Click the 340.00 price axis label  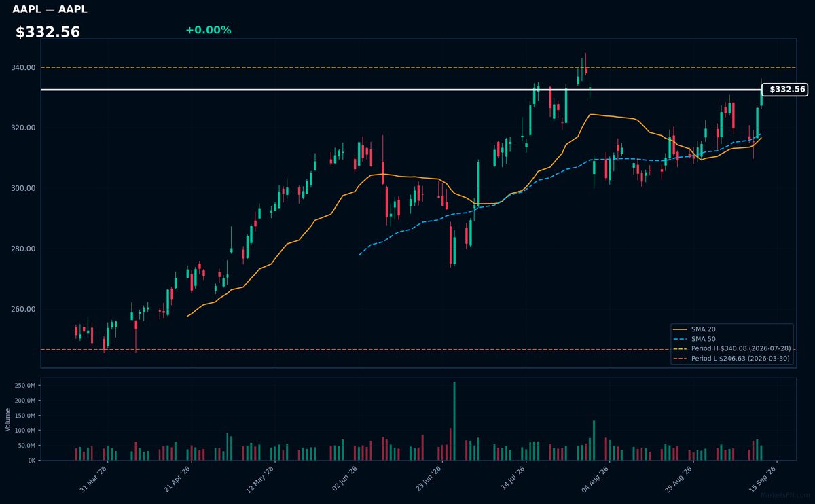pyautogui.click(x=23, y=68)
